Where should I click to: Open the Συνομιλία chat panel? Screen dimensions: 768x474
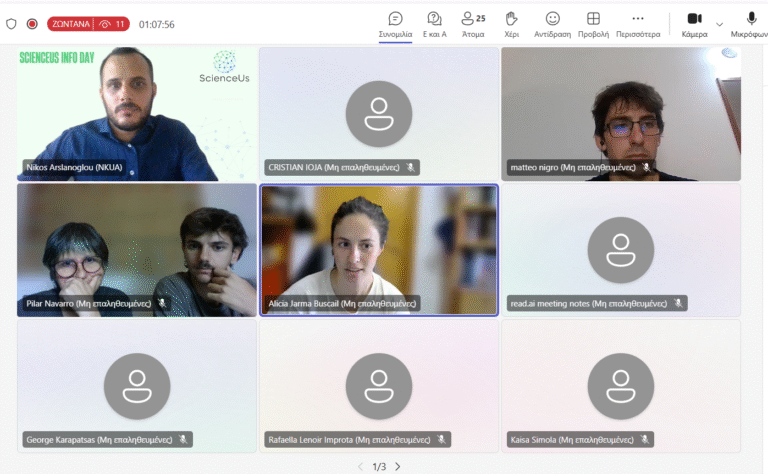(395, 24)
